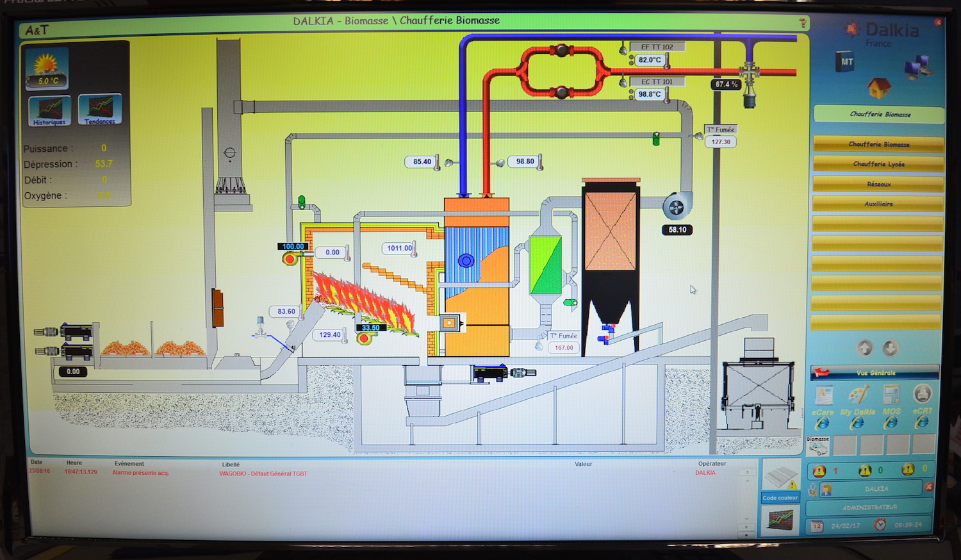
Task: Click the red combustion air fan at 100.00
Action: tap(290, 259)
